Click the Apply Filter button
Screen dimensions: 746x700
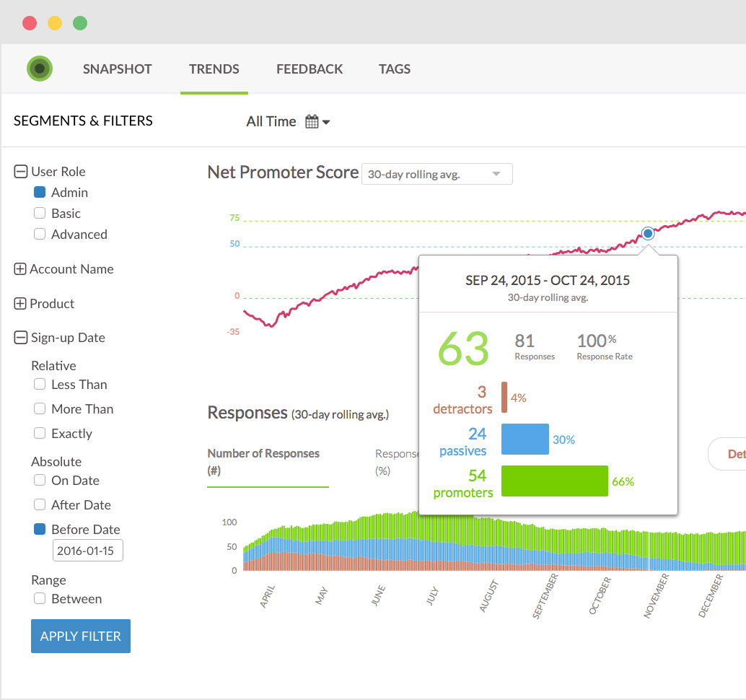click(x=81, y=636)
